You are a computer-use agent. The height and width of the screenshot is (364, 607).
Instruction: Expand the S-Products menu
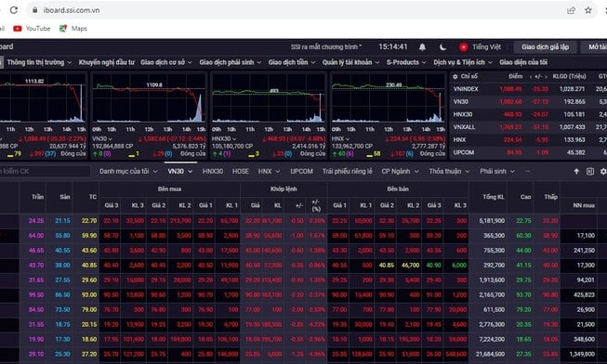coord(406,62)
